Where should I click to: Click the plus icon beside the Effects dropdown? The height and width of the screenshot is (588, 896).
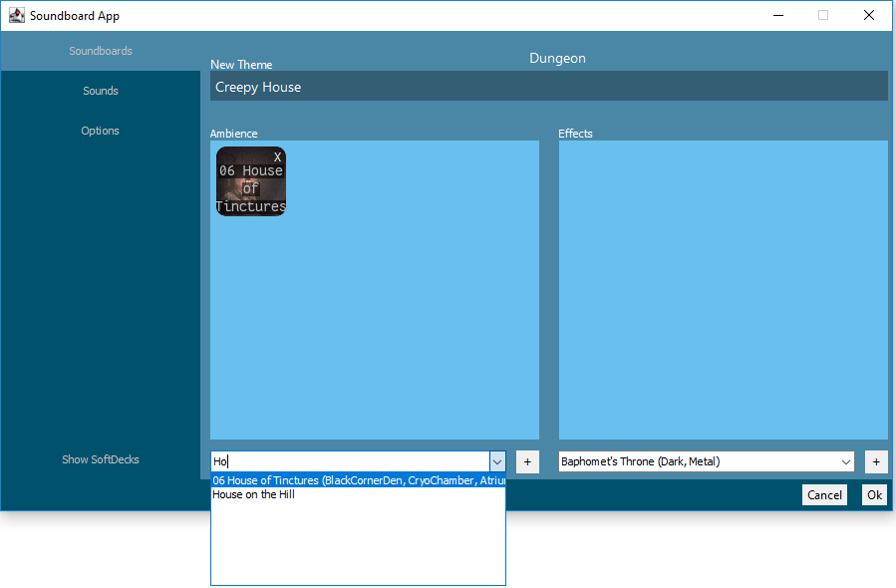pyautogui.click(x=875, y=461)
